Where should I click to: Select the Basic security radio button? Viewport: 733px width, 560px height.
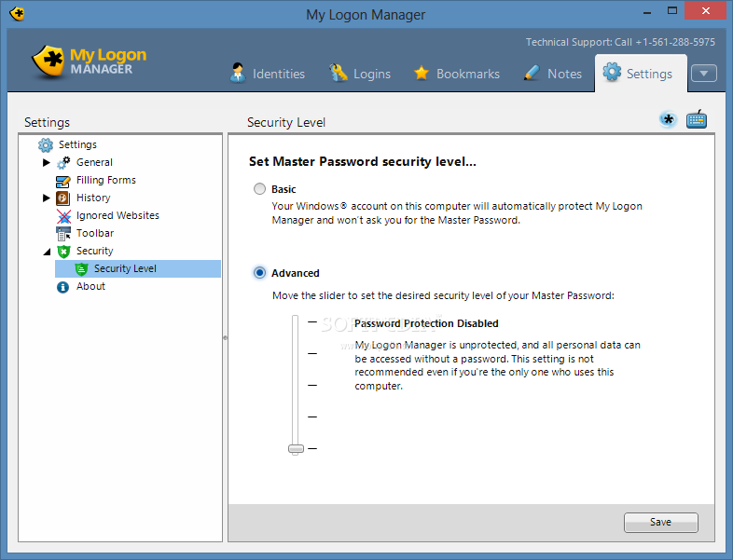(x=259, y=189)
